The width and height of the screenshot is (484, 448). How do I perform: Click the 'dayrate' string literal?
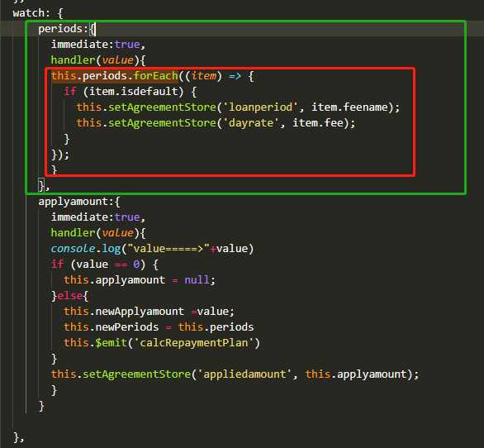pyautogui.click(x=250, y=123)
